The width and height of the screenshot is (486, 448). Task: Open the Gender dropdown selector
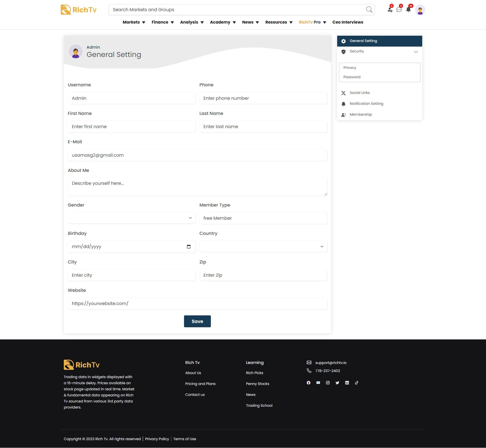pos(131,218)
